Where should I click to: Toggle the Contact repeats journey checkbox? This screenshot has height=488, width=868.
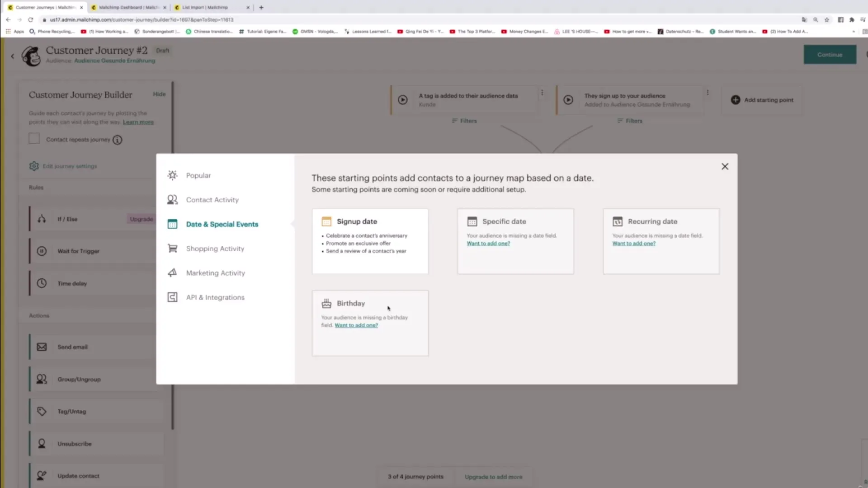(x=34, y=139)
